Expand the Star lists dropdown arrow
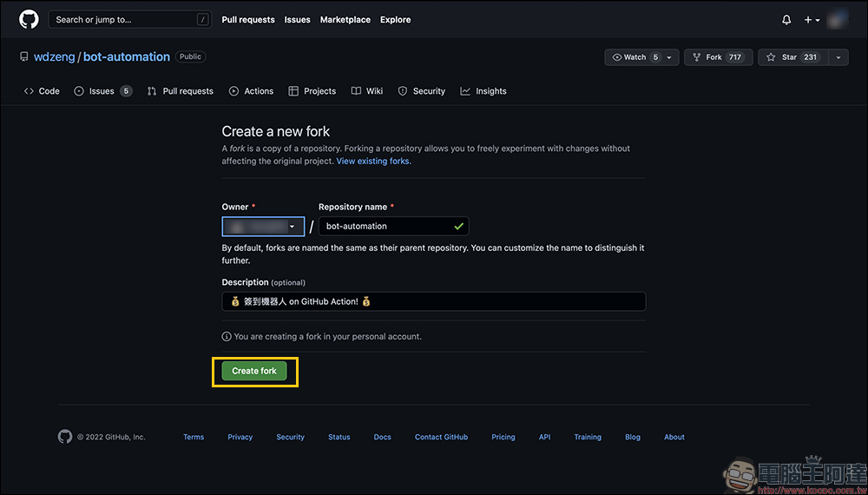The height and width of the screenshot is (495, 868). point(838,57)
